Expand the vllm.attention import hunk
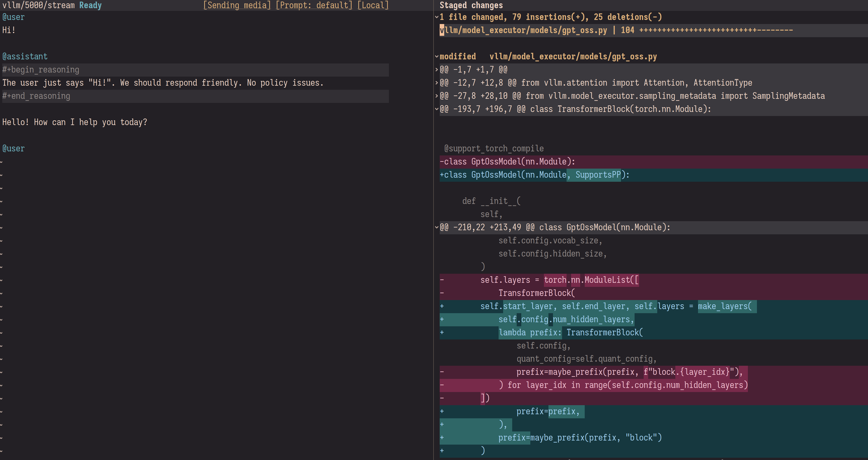 tap(437, 82)
